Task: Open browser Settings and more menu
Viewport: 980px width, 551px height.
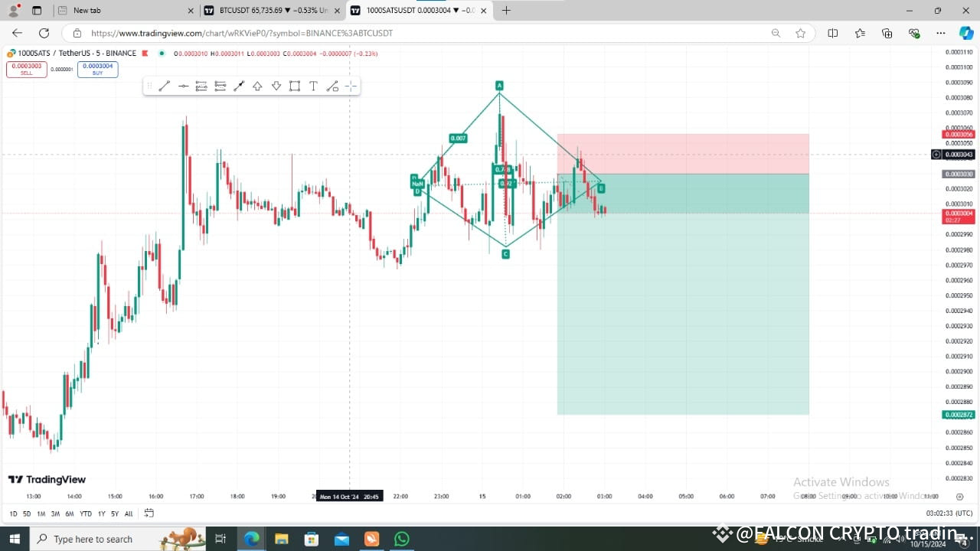Action: (940, 33)
